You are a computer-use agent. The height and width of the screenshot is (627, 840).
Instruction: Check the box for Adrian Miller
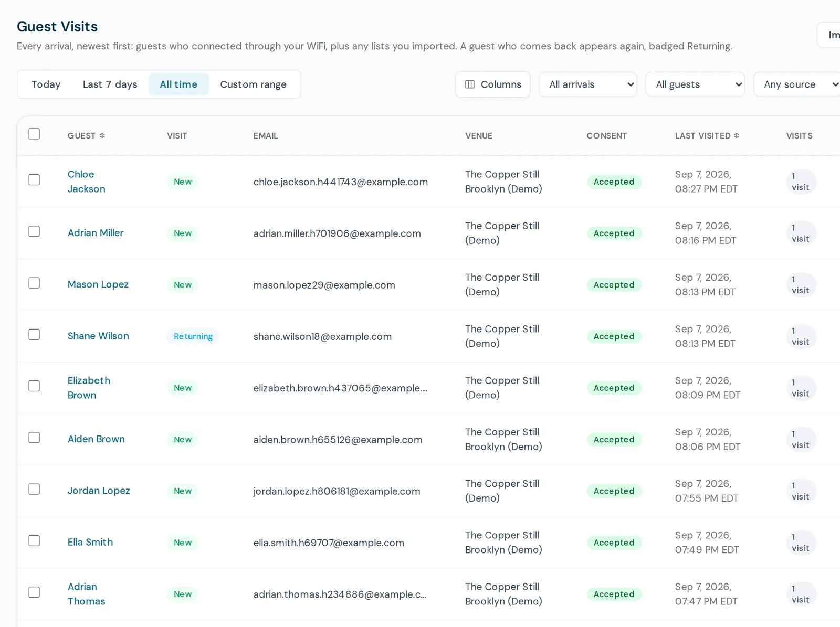[x=34, y=231]
